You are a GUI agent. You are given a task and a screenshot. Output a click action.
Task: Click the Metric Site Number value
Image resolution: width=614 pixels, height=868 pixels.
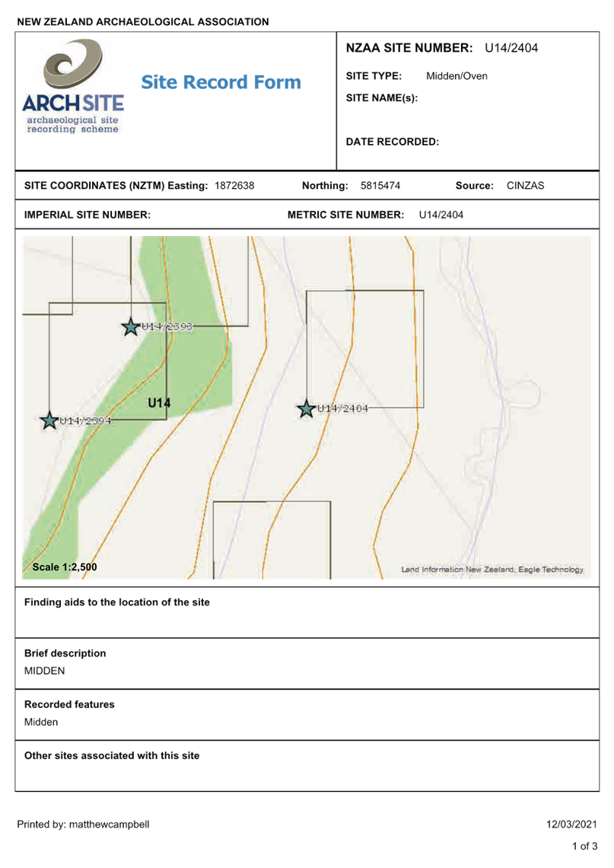point(441,215)
